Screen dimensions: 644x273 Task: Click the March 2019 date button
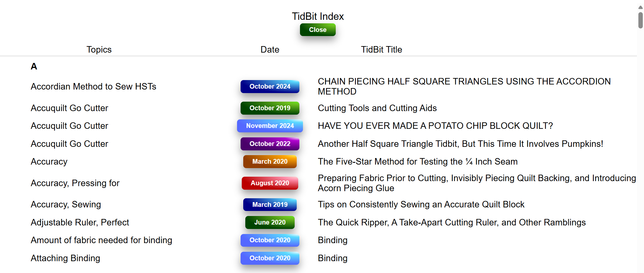pos(270,204)
